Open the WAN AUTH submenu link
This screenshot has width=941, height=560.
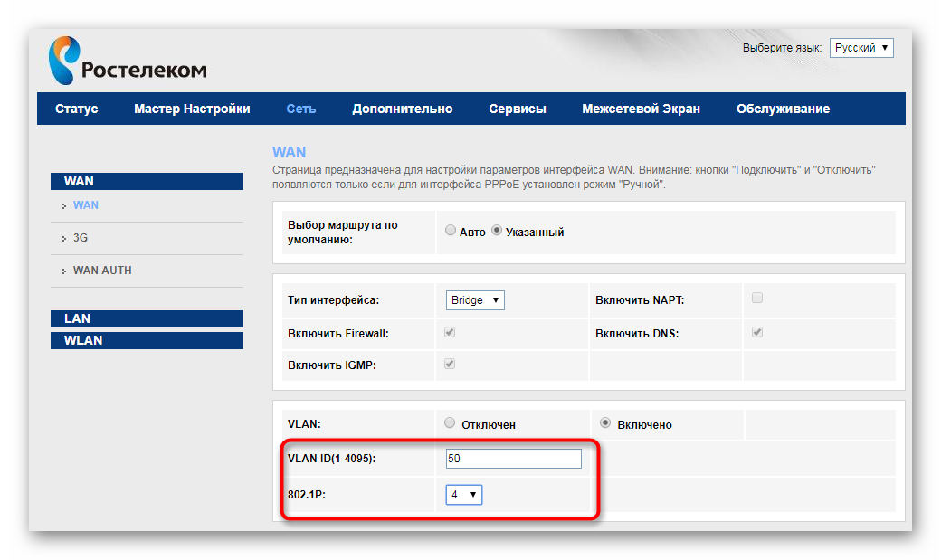[x=102, y=271]
